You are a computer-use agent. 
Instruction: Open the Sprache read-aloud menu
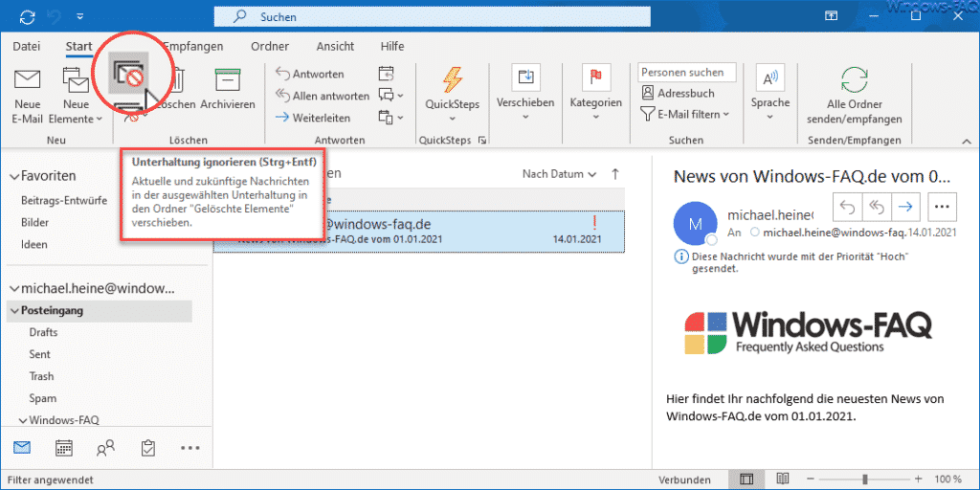[x=770, y=93]
